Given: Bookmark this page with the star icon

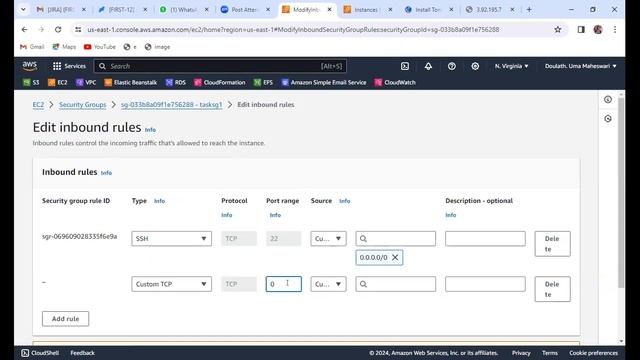Looking at the screenshot, I should (558, 29).
